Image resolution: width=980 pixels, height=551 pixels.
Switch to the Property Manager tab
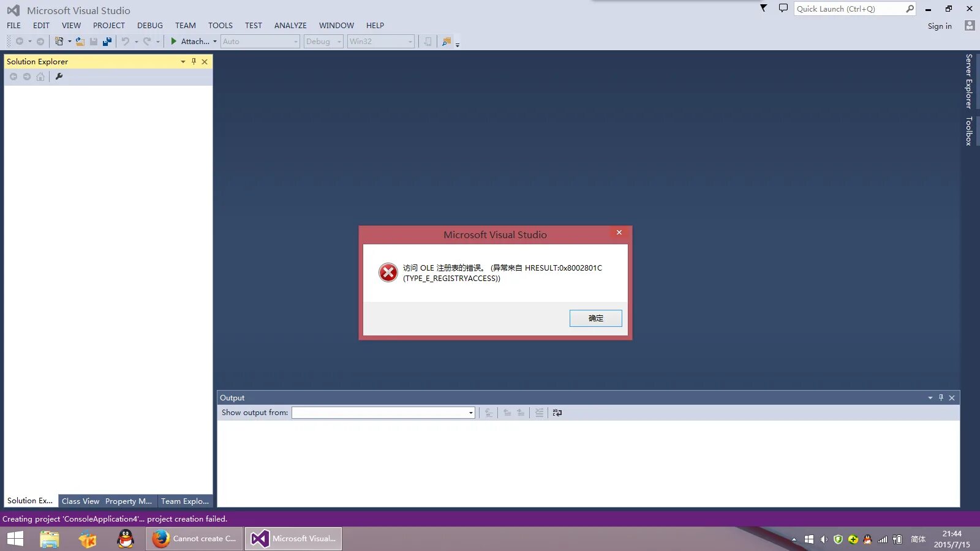[129, 501]
